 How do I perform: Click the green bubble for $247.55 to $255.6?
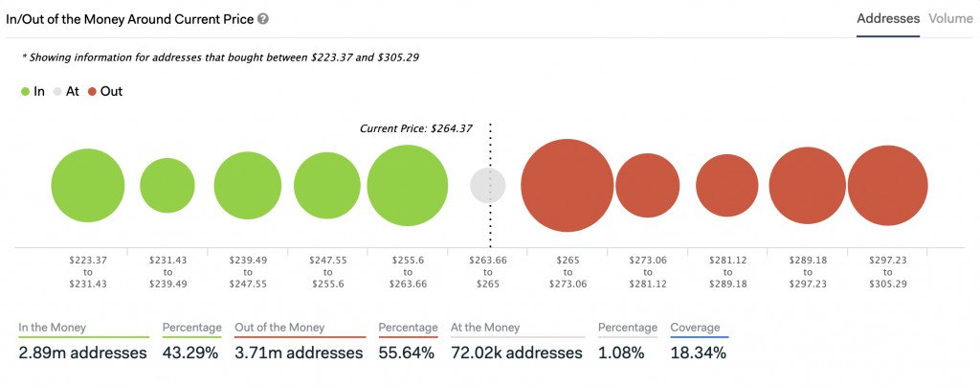pyautogui.click(x=326, y=186)
